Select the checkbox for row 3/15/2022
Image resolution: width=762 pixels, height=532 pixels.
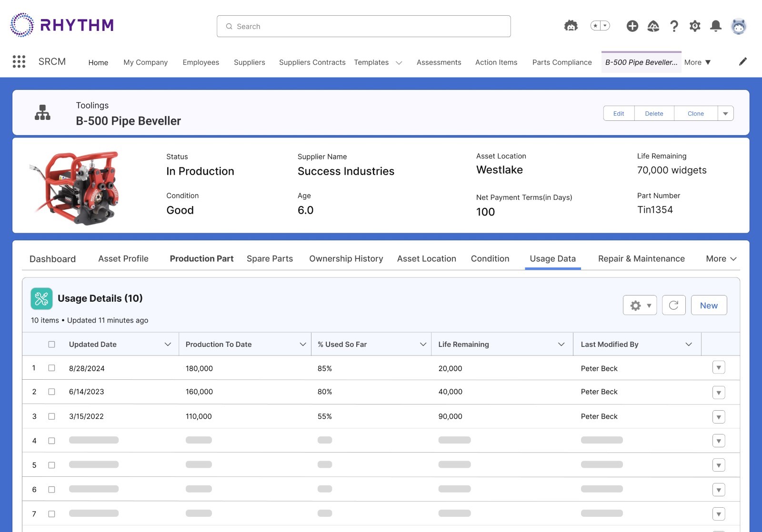[51, 416]
